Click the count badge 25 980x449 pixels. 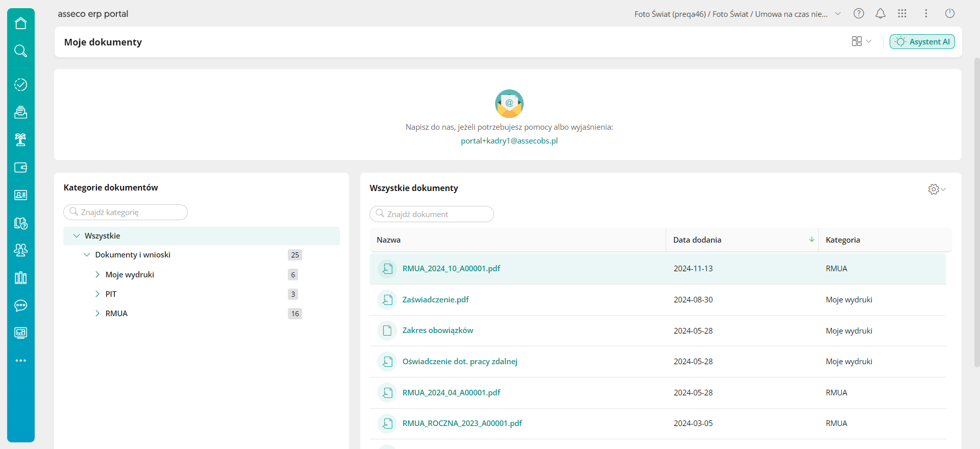[295, 255]
